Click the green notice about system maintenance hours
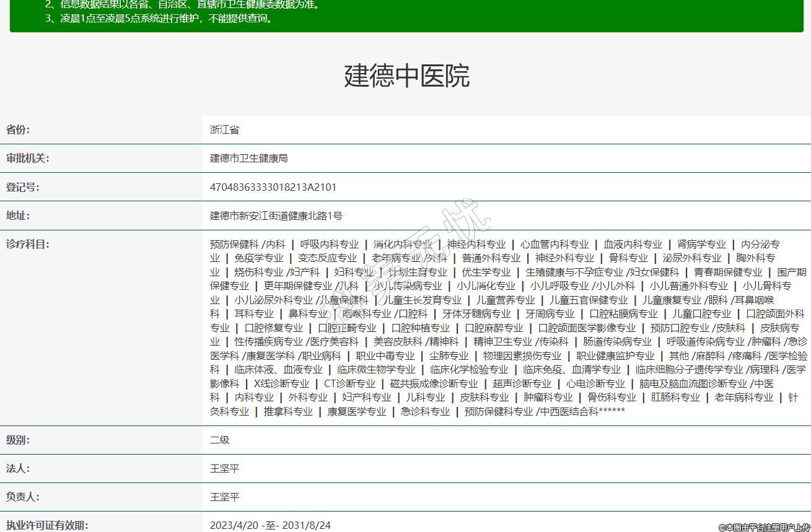This screenshot has height=532, width=811. coord(159,18)
